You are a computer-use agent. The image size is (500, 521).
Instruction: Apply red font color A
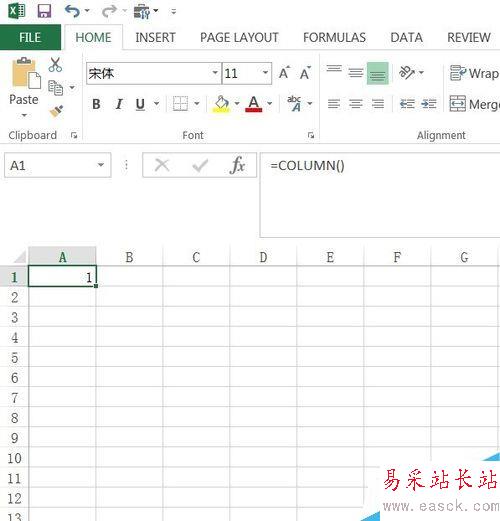(254, 104)
